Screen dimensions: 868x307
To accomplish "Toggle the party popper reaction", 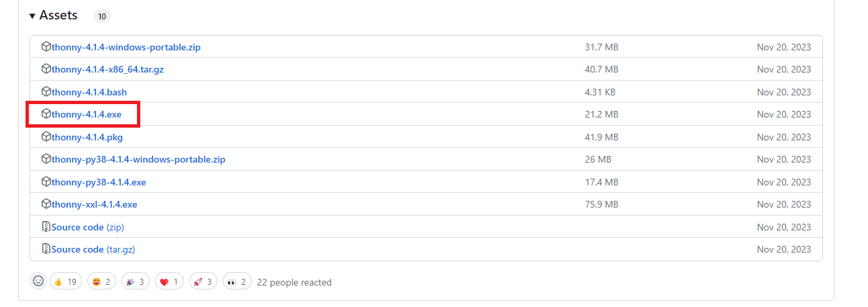I will [x=137, y=282].
